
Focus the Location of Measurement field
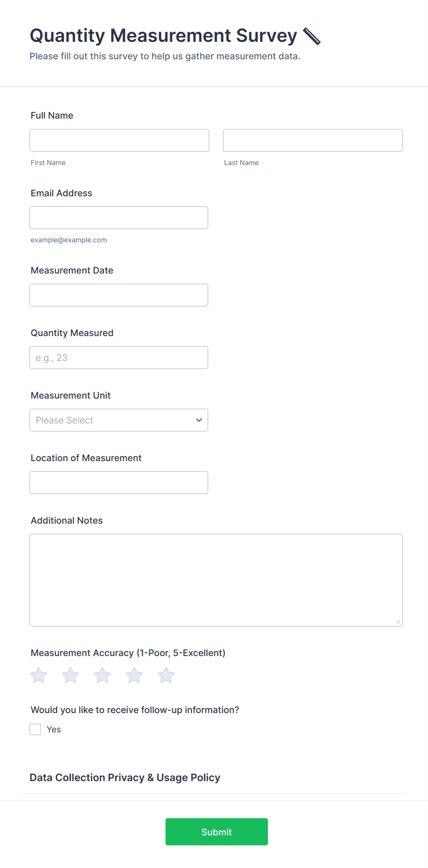[119, 483]
